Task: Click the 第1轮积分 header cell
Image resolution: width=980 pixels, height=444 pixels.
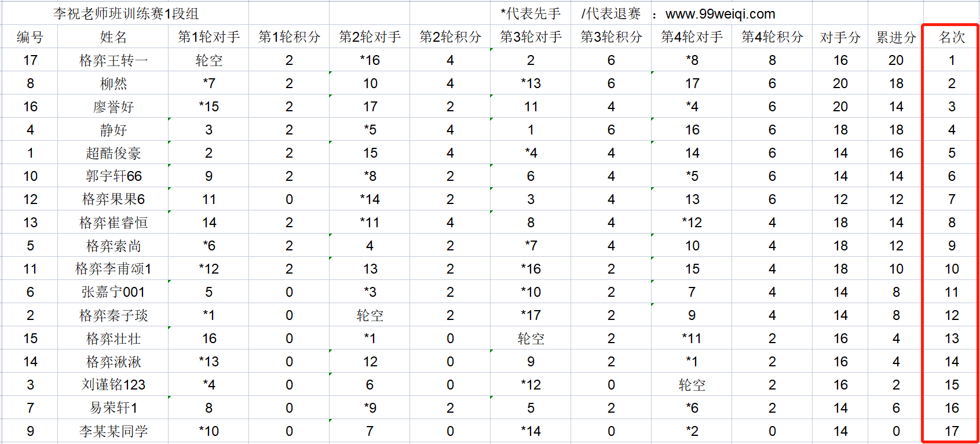Action: tap(289, 37)
